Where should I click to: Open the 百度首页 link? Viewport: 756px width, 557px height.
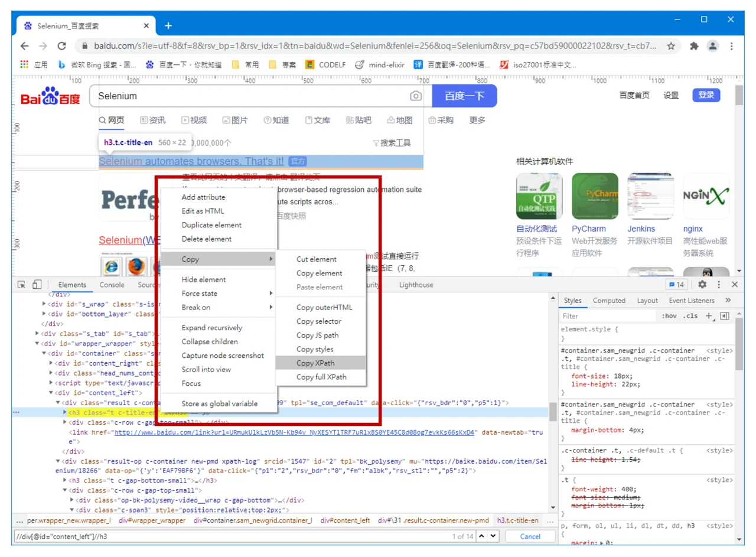[x=634, y=95]
